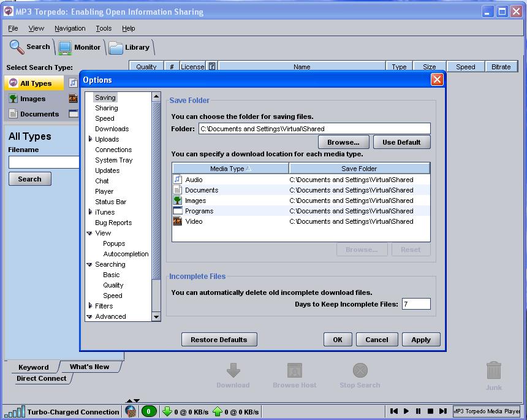
Task: Select System Tray in the options tree
Action: [113, 160]
